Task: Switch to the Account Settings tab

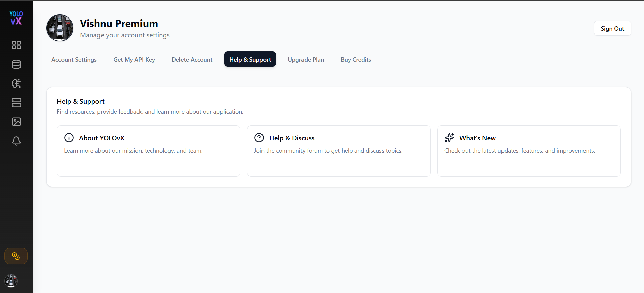Action: point(74,60)
